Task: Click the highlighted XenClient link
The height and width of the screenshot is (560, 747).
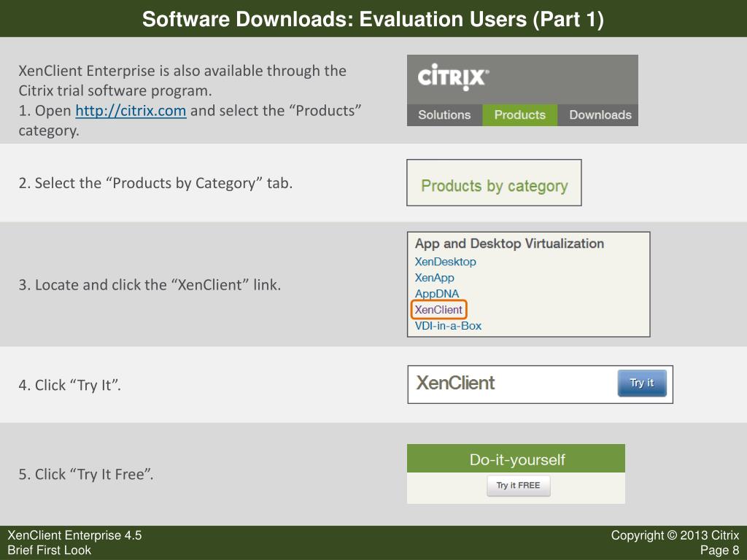Action: coord(438,309)
